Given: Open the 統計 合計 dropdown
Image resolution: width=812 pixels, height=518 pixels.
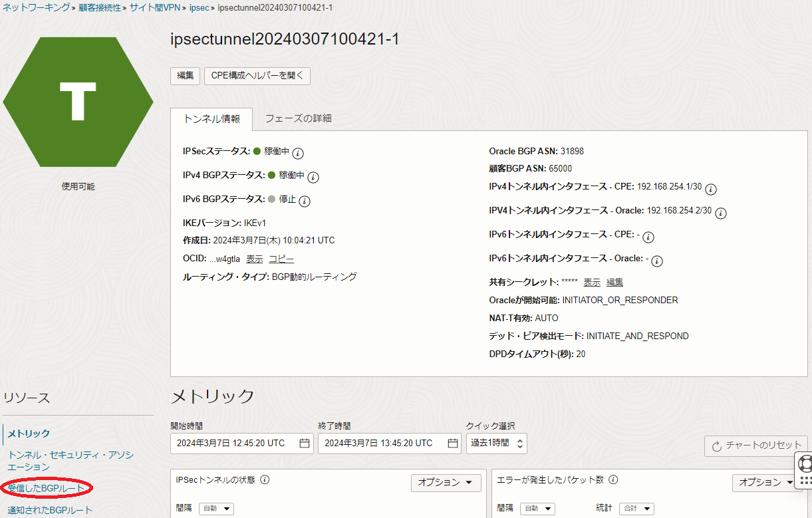Looking at the screenshot, I should point(636,509).
